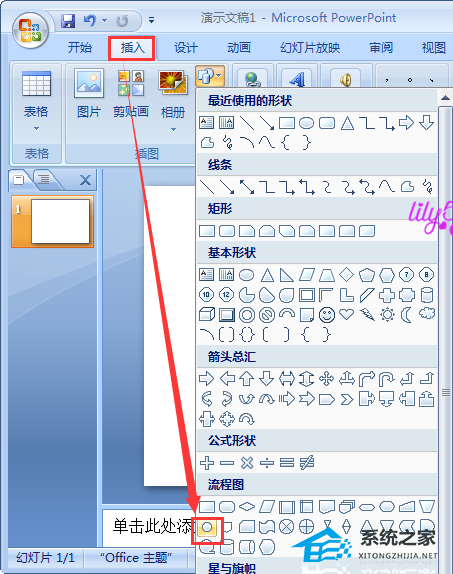
Task: Select the division sign equation shape
Action: pyautogui.click(x=267, y=463)
